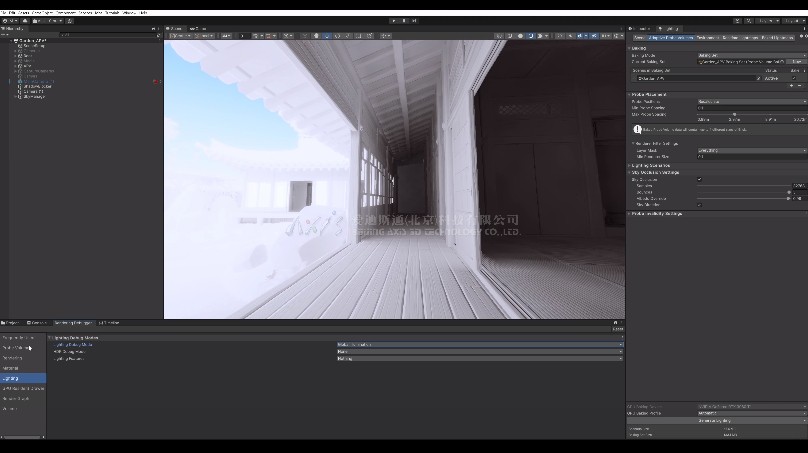The height and width of the screenshot is (453, 808).
Task: Click the Step frame button
Action: (413, 20)
